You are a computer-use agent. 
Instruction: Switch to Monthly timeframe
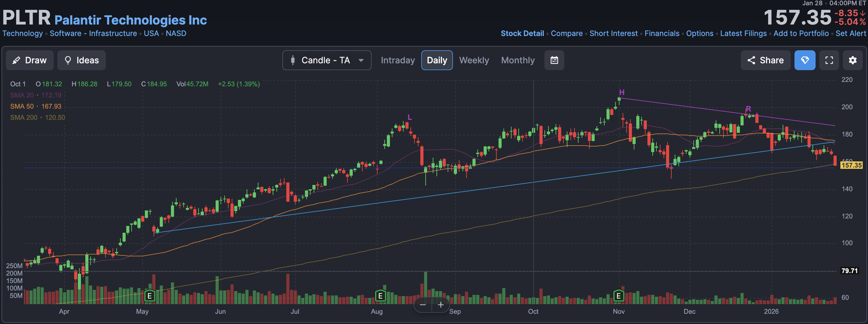pos(517,60)
